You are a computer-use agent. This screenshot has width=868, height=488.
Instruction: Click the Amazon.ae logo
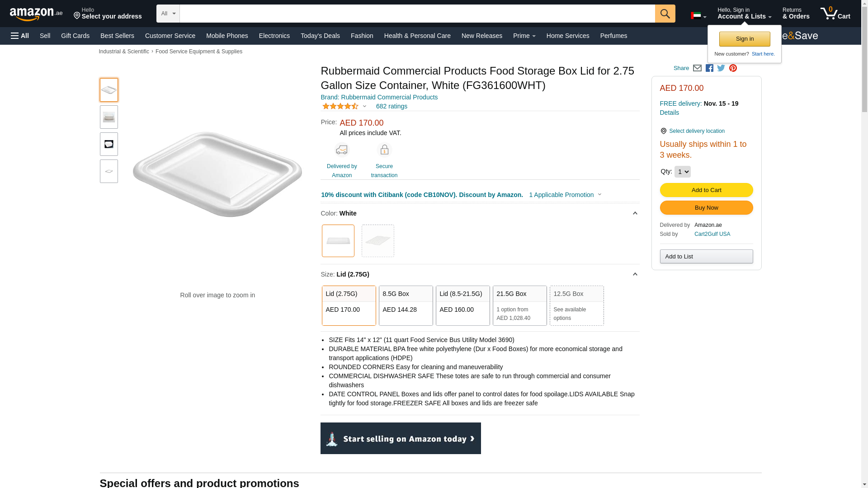click(36, 14)
